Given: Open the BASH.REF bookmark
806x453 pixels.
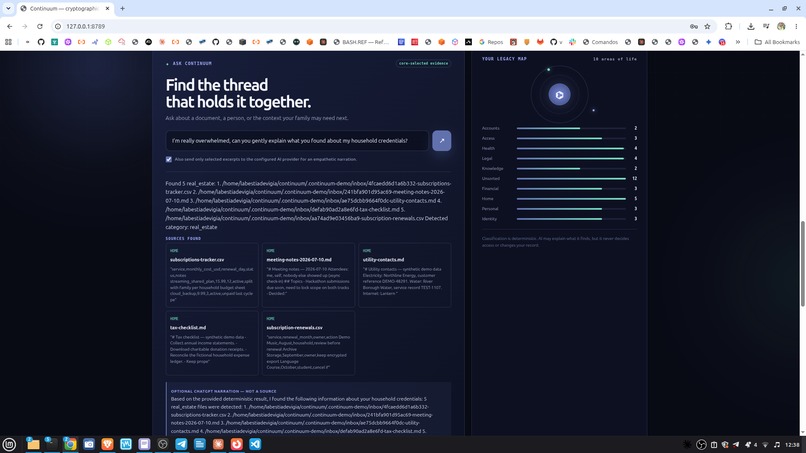Looking at the screenshot, I should (x=361, y=42).
